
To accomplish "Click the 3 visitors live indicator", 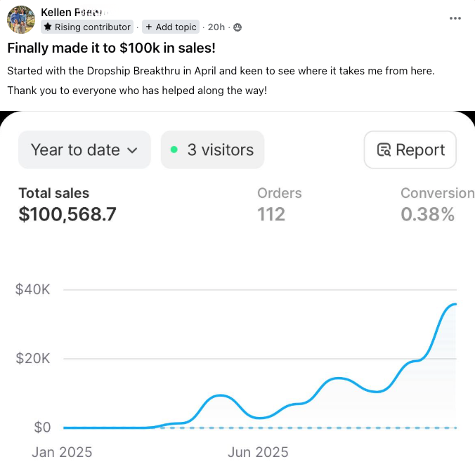I will [212, 150].
